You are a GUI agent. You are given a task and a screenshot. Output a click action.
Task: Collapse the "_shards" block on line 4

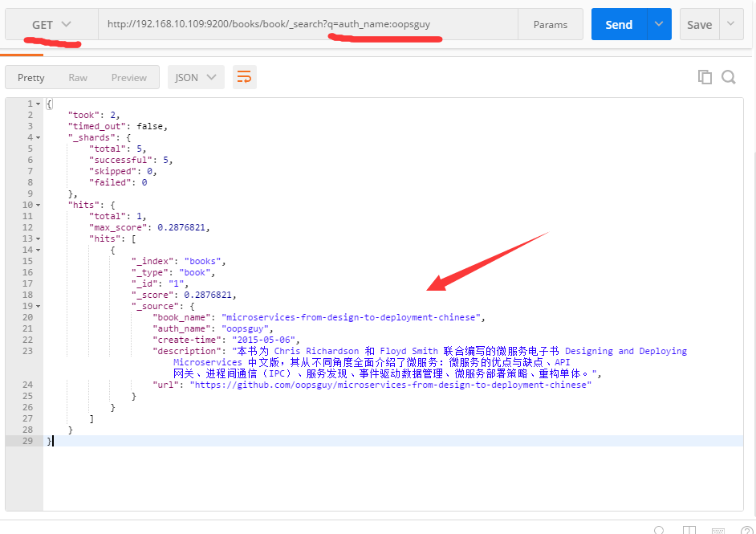(38, 137)
